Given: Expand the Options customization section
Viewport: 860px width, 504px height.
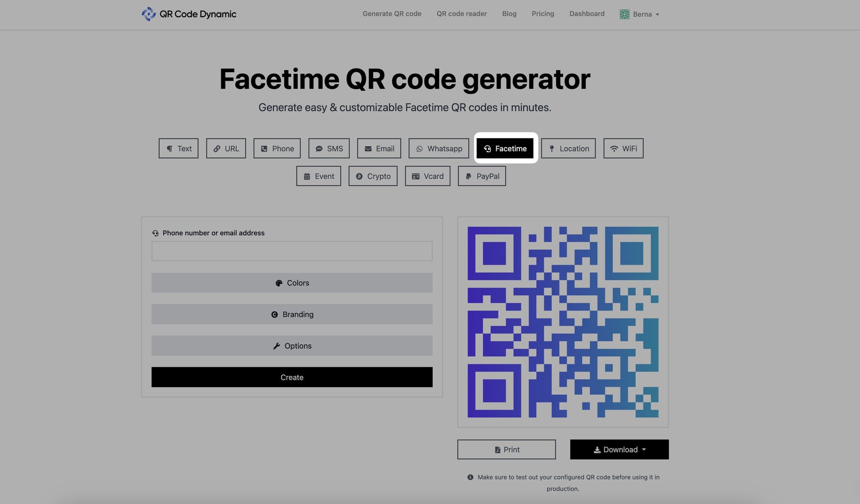Looking at the screenshot, I should 292,345.
